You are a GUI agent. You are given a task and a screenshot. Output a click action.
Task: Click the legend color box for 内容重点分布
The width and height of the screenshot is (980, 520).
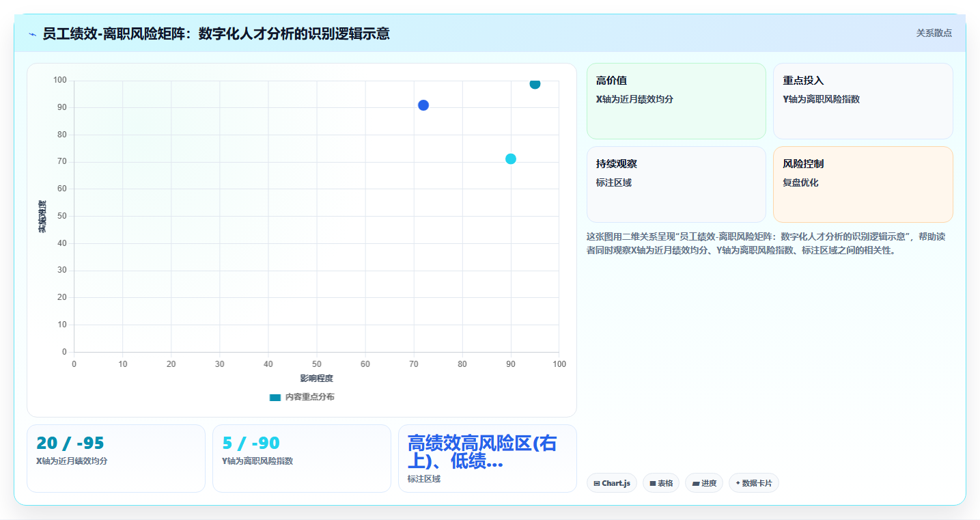click(x=275, y=397)
